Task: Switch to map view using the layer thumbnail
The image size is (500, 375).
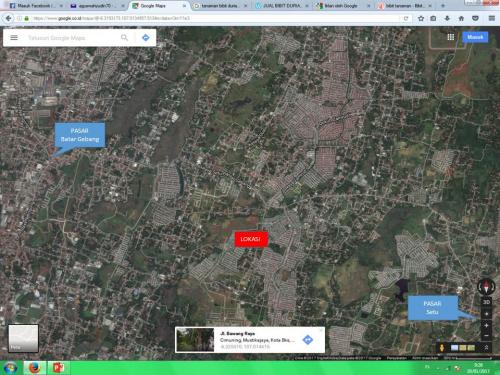Action: 23,338
